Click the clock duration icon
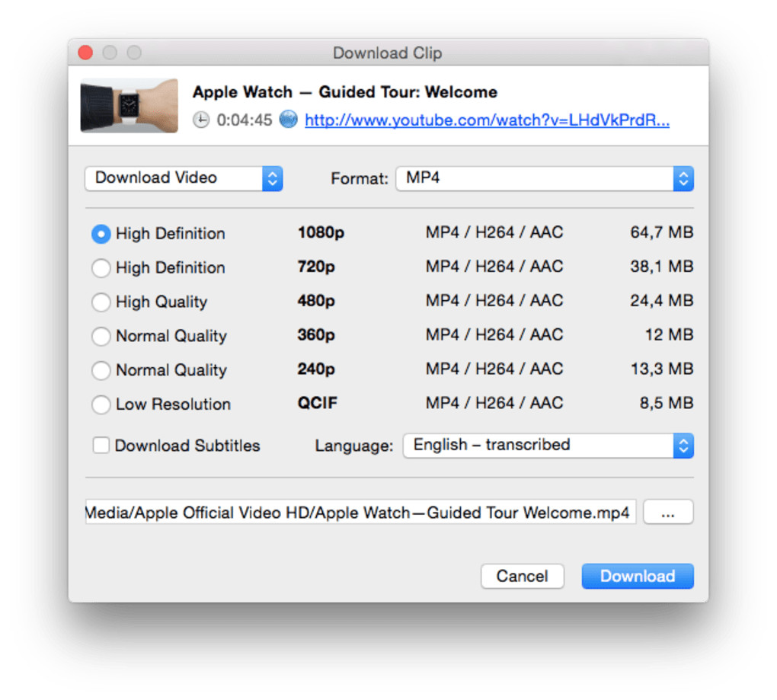This screenshot has height=700, width=777. tap(200, 120)
